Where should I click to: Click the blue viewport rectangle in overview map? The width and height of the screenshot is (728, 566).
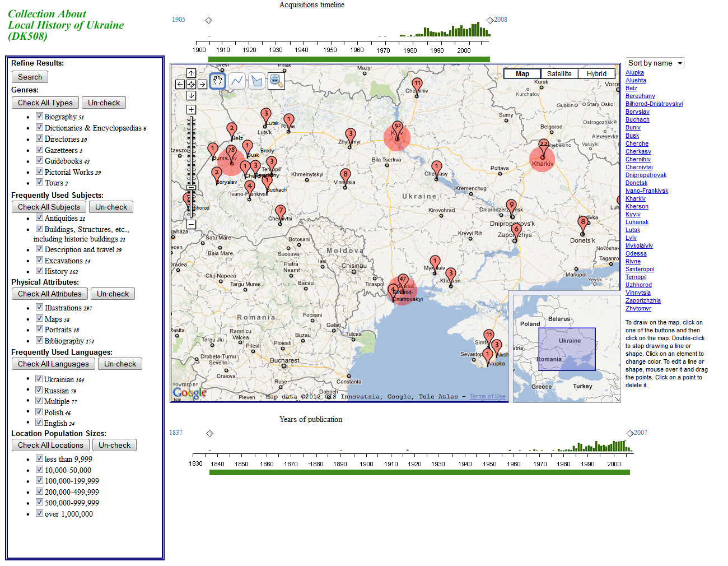tap(567, 349)
